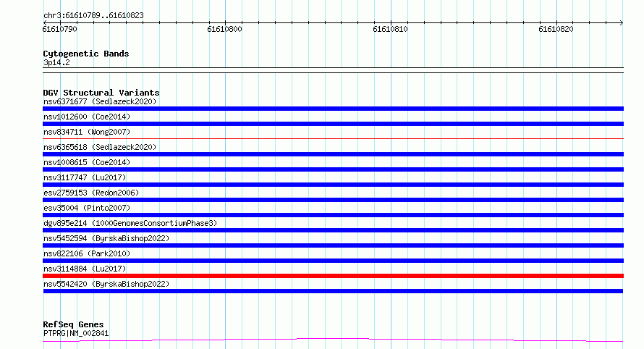Select the blue bar under nsv5452594
The image size is (644, 349).
point(333,245)
